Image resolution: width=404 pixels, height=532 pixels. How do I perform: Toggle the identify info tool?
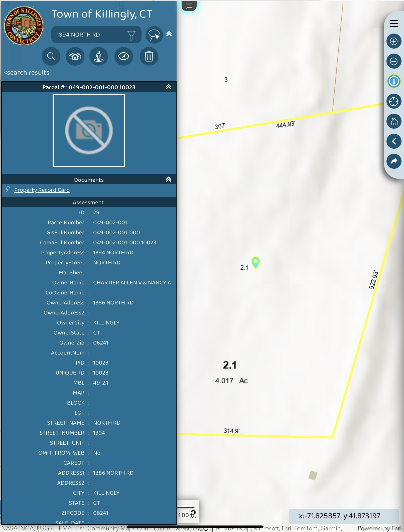(x=393, y=81)
